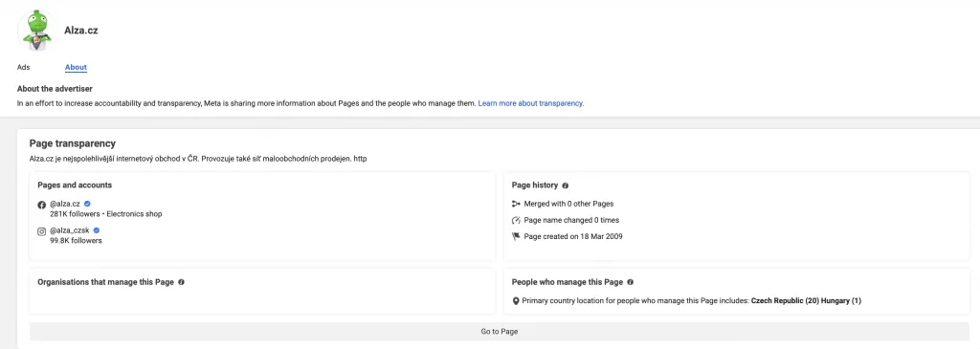Click the Alza.cz page name heading
980x349 pixels.
pos(81,30)
